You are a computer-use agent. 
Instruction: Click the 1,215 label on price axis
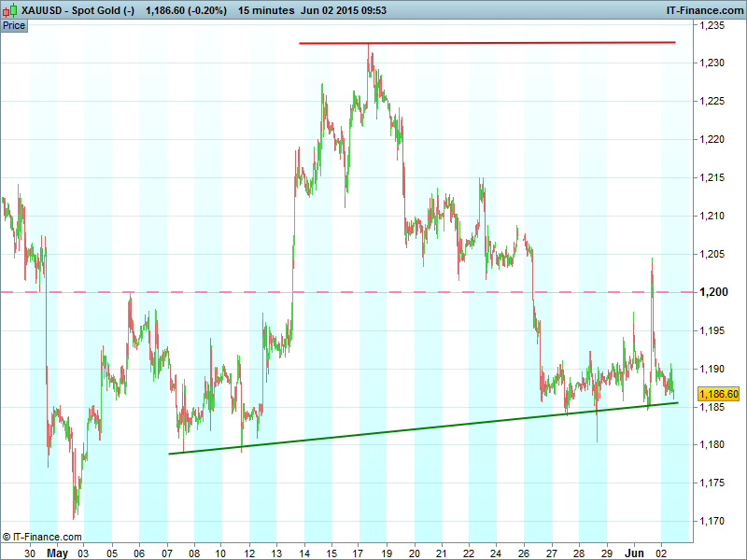tap(712, 177)
